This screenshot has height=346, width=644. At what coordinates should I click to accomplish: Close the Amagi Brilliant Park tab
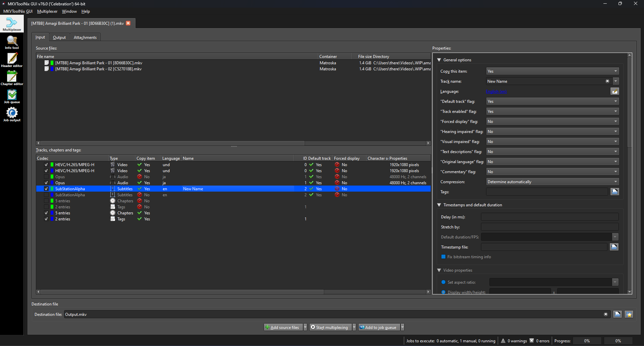pos(128,23)
